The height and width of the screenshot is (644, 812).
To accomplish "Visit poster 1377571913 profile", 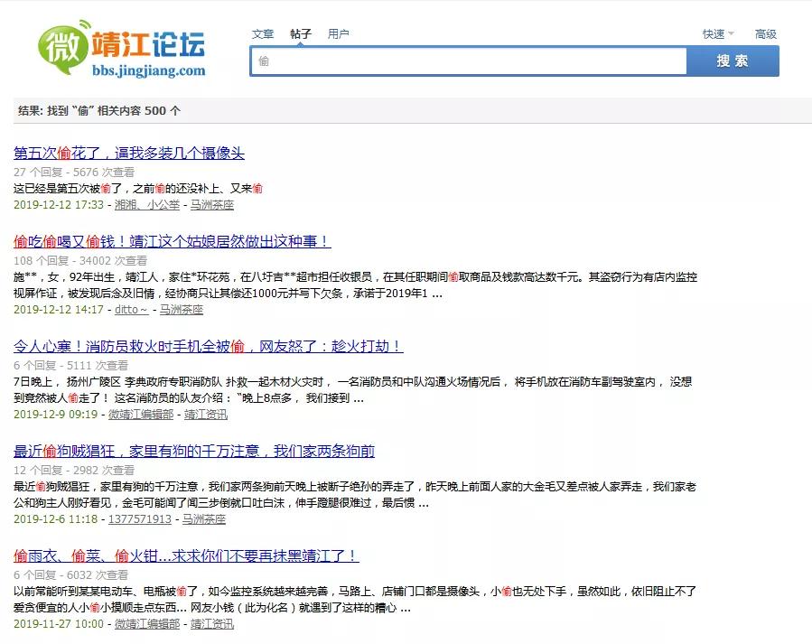I will point(140,519).
